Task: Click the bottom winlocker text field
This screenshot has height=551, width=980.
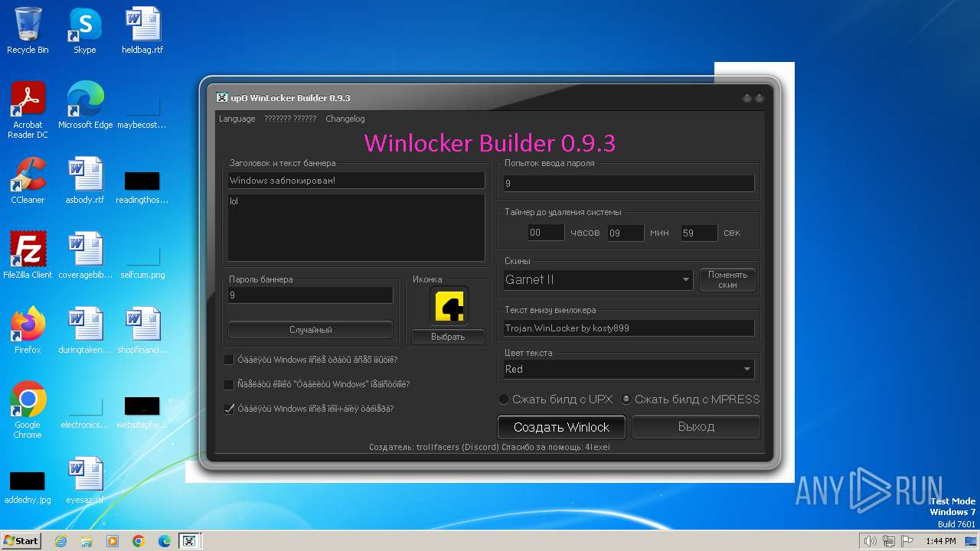Action: click(x=629, y=328)
